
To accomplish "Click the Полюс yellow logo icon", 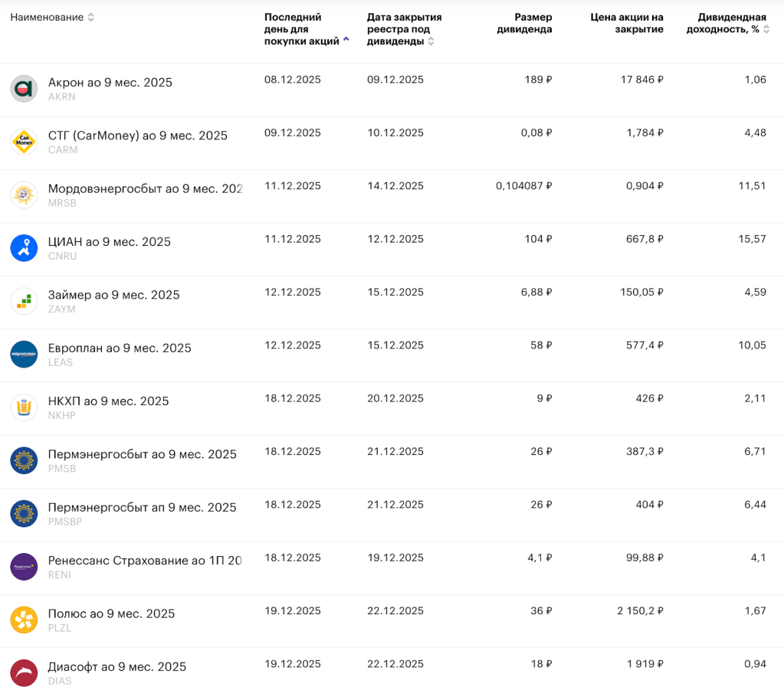I will [x=24, y=620].
